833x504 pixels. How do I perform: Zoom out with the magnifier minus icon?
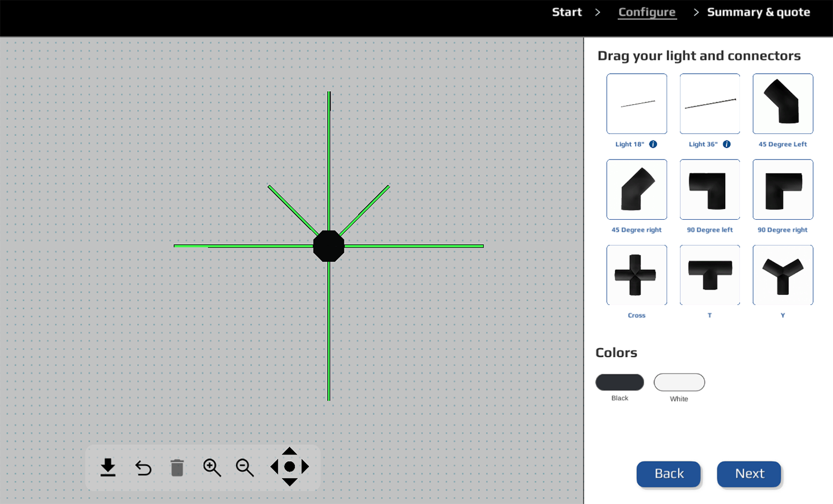245,468
